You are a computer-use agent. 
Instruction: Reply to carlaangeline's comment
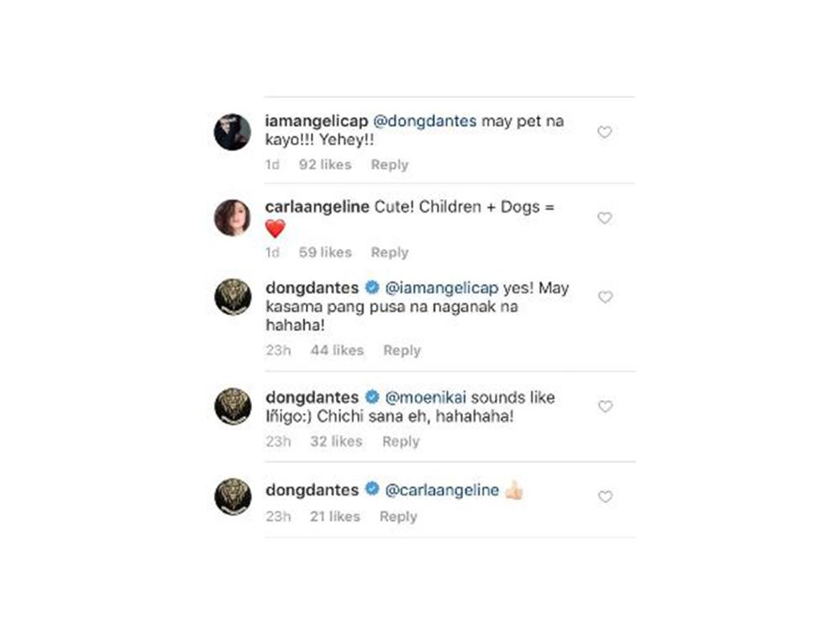(x=390, y=252)
